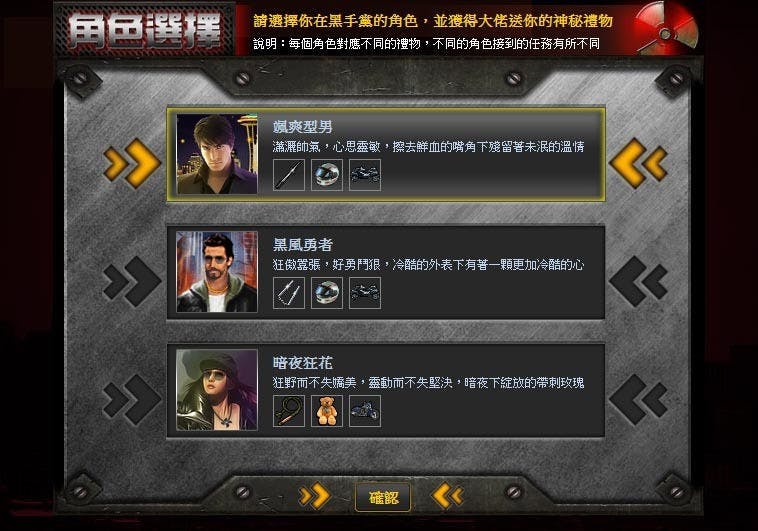Click the 確認 confirm button
Screen dimensions: 758x531
[383, 497]
